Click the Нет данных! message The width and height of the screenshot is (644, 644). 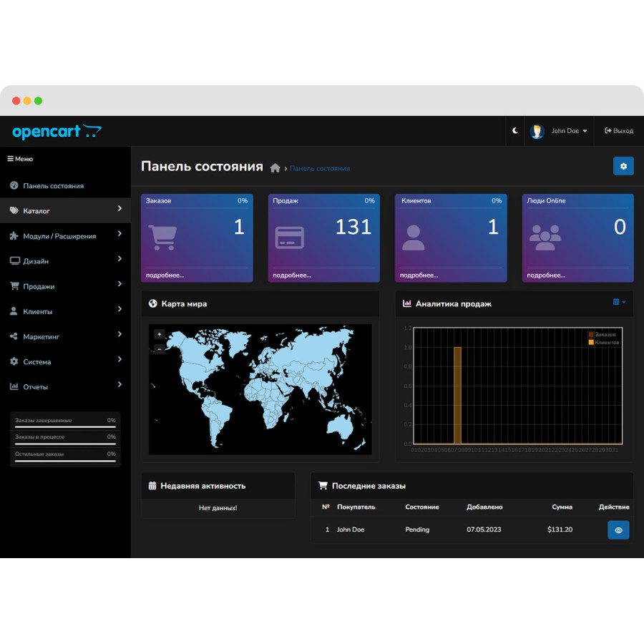(218, 507)
